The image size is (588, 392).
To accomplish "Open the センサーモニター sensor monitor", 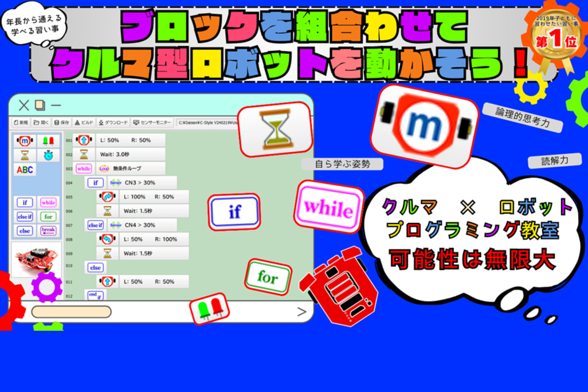I will [x=152, y=123].
